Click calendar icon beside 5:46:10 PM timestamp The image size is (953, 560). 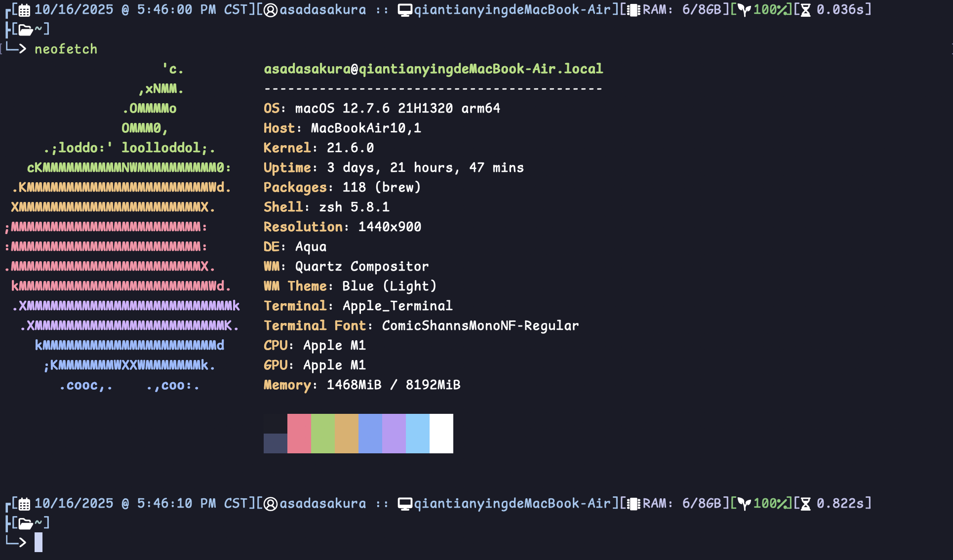pos(24,504)
